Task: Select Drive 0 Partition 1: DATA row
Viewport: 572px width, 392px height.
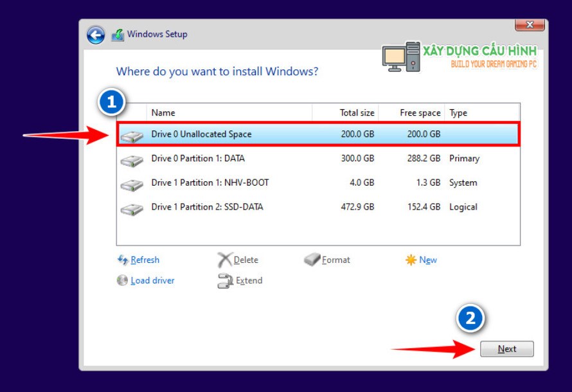Action: (x=318, y=158)
